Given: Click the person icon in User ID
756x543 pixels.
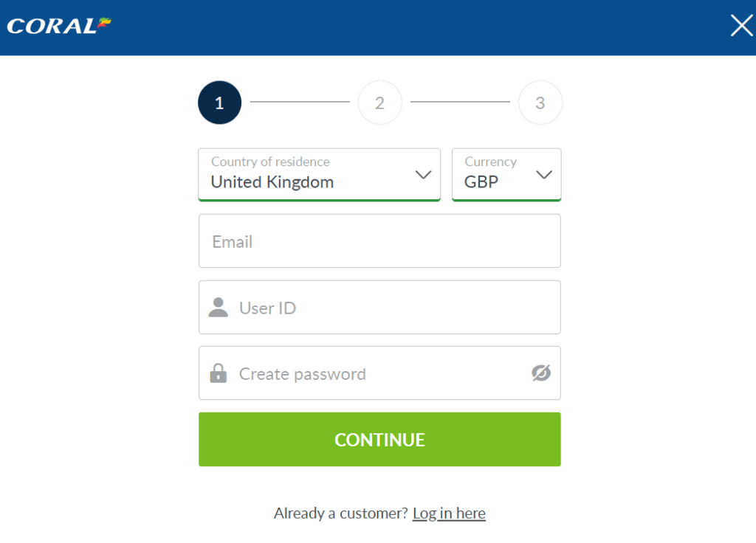Looking at the screenshot, I should (219, 308).
